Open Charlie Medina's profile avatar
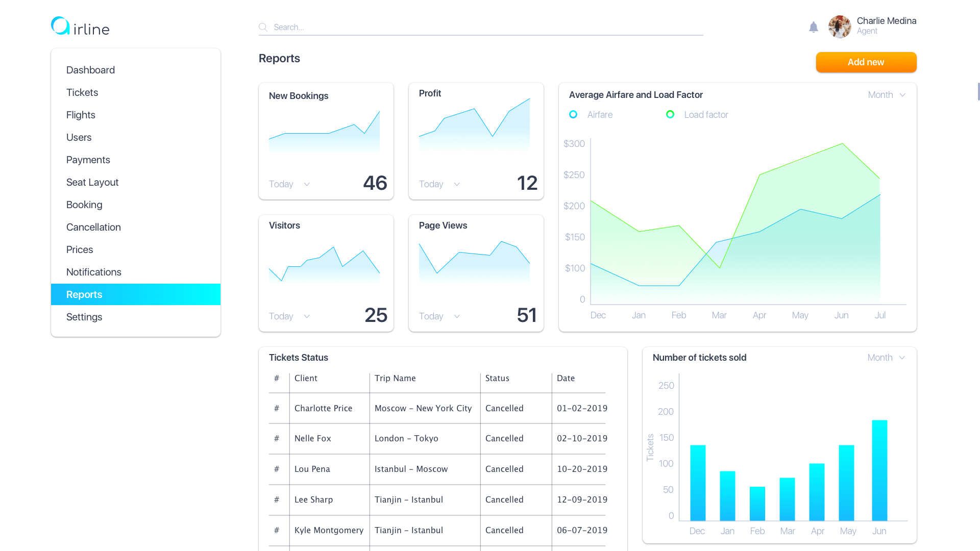This screenshot has width=980, height=551. pos(840,27)
